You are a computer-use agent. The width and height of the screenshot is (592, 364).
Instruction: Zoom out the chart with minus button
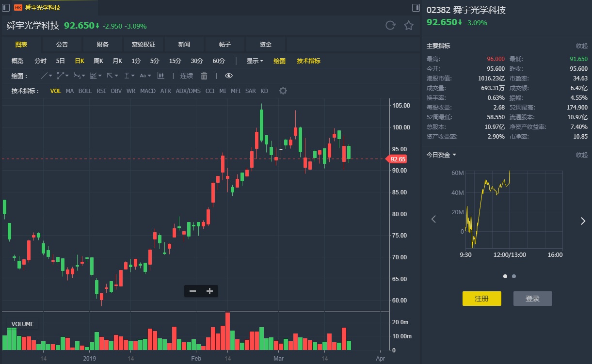click(x=193, y=291)
